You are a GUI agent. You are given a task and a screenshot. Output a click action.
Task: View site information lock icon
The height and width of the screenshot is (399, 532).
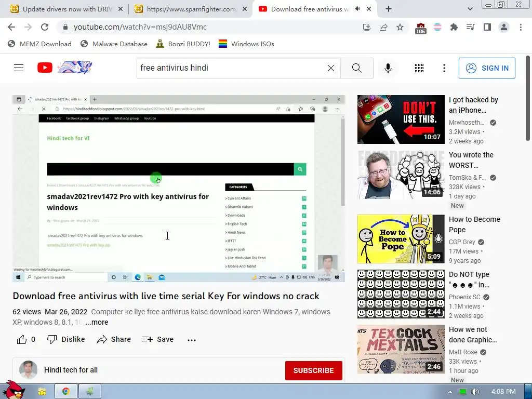[x=65, y=27]
